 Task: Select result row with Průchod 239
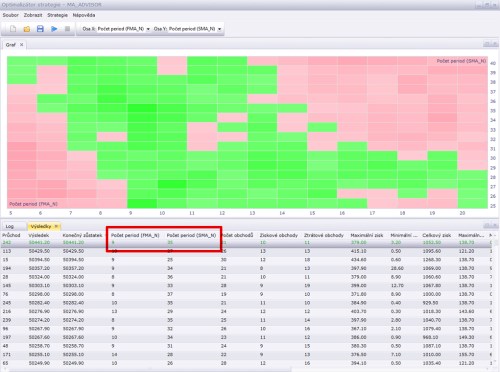[x=247, y=320]
